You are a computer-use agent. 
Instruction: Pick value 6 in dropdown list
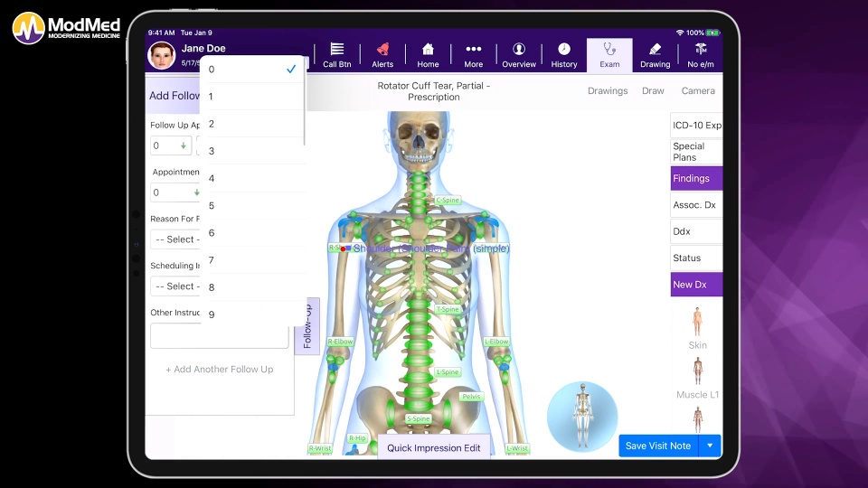click(x=252, y=232)
